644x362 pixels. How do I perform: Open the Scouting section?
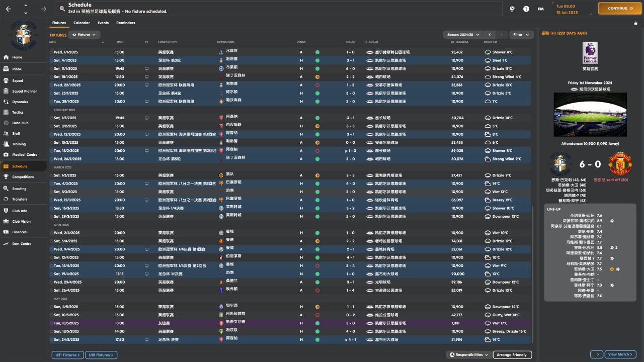[19, 189]
